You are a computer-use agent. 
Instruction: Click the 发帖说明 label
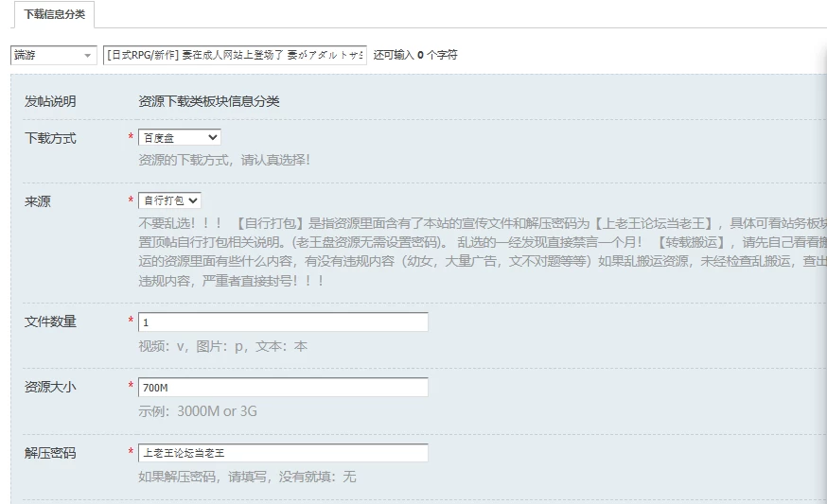tap(50, 101)
